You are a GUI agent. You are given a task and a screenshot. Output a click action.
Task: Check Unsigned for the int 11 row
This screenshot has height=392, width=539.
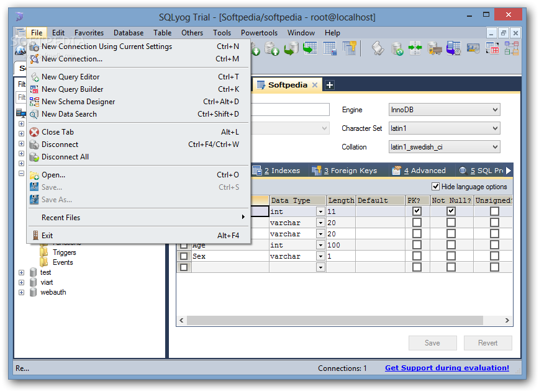coord(494,211)
